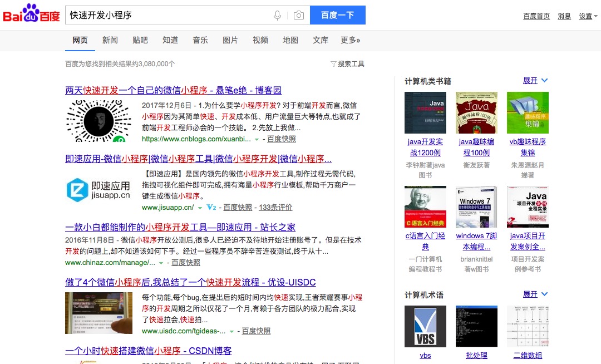Click the vbs text link
This screenshot has width=601, height=364.
425,356
